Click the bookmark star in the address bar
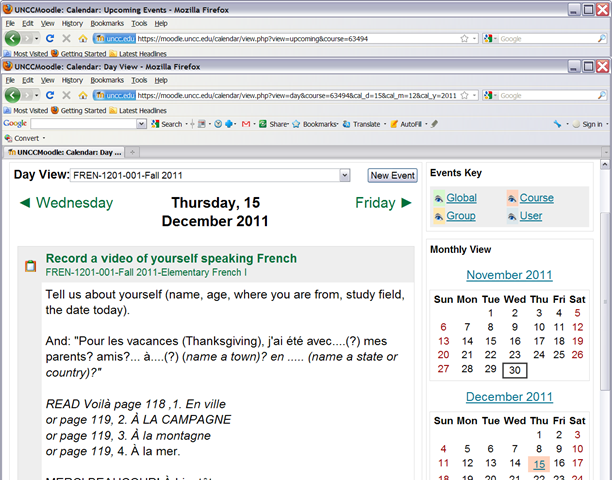The height and width of the screenshot is (480, 612). pyautogui.click(x=464, y=95)
